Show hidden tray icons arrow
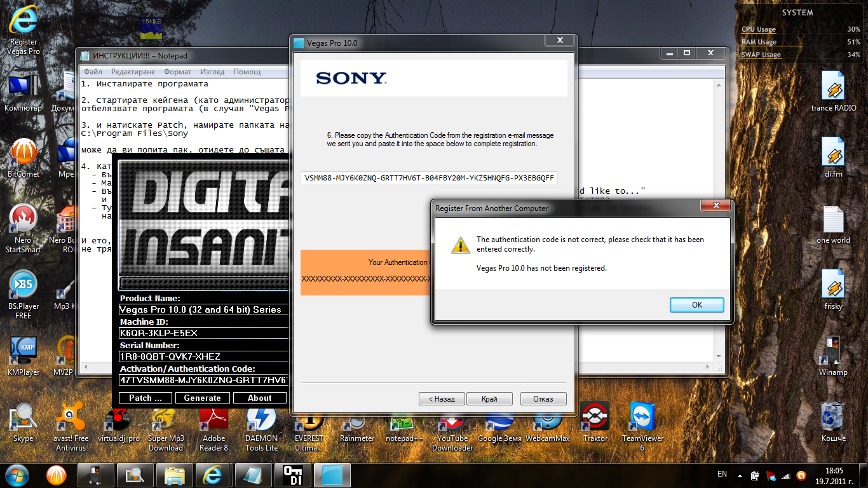Viewport: 868px width, 488px height. click(739, 475)
